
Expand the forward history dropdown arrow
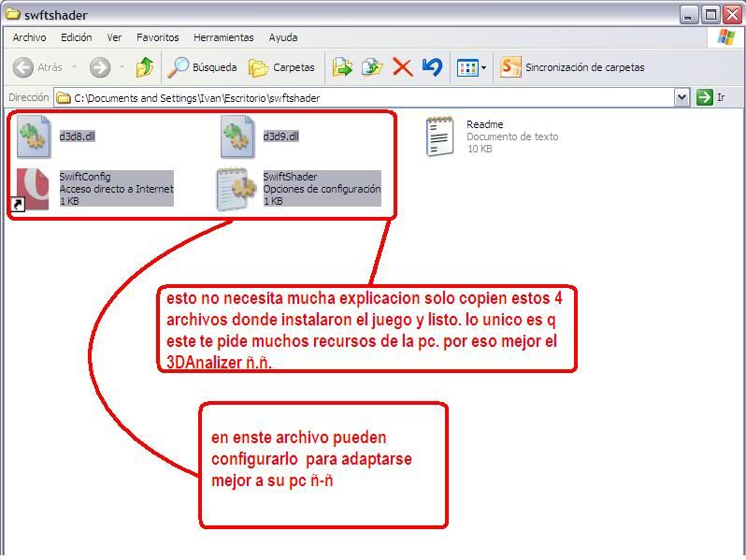pyautogui.click(x=122, y=67)
